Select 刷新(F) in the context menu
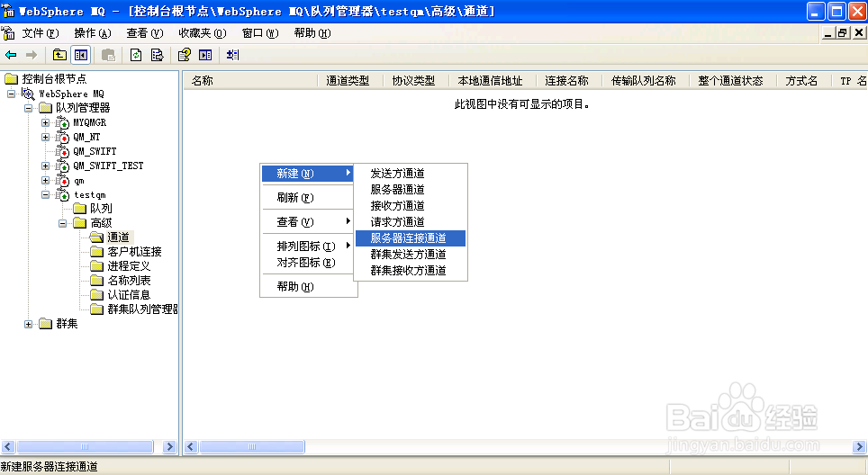 point(308,197)
